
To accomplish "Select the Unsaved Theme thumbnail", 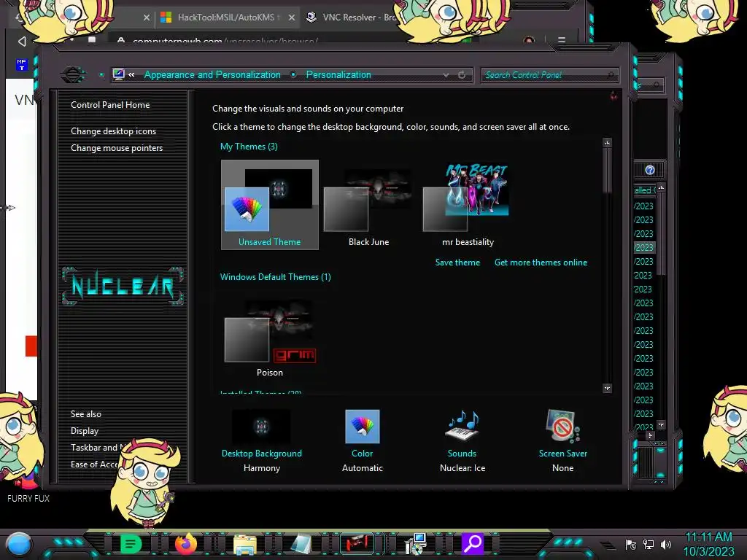I will click(270, 204).
